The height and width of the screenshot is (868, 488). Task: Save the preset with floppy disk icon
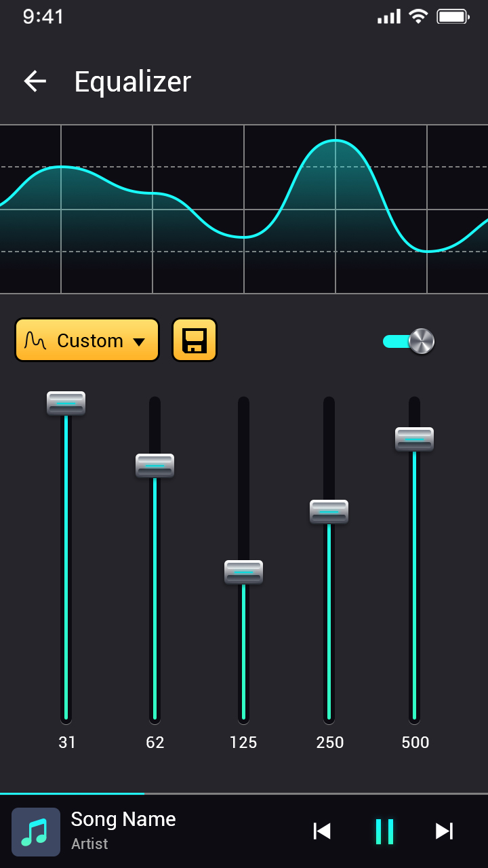(x=195, y=340)
